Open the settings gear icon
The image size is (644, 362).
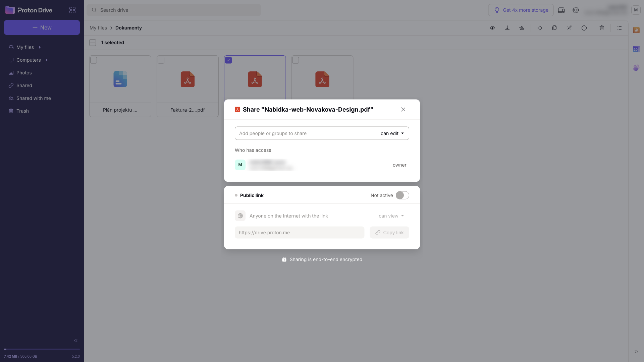click(576, 10)
